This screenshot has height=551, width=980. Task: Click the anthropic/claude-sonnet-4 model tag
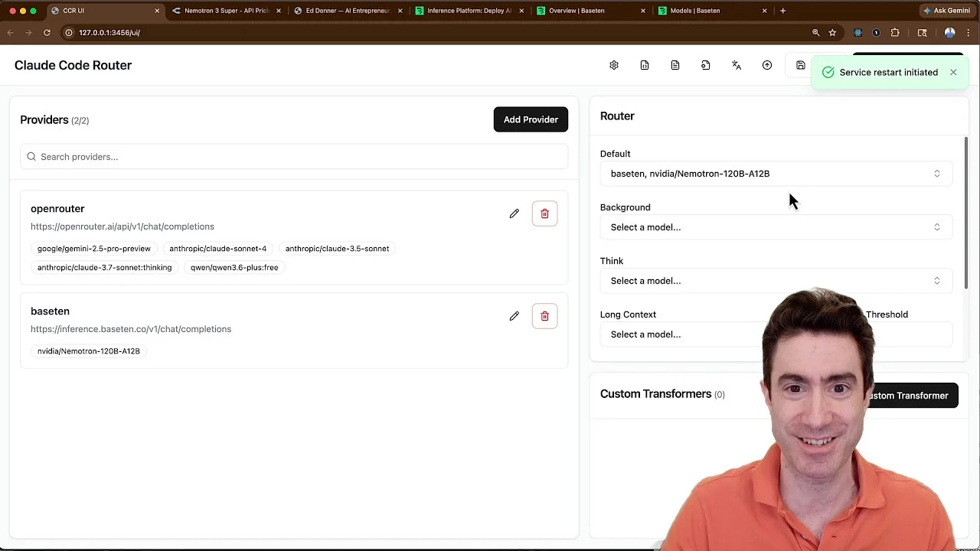tap(218, 249)
